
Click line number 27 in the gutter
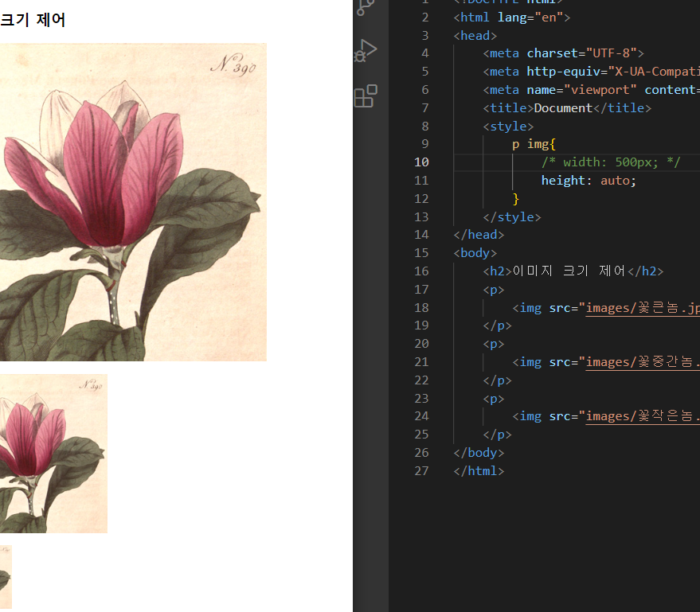click(421, 471)
